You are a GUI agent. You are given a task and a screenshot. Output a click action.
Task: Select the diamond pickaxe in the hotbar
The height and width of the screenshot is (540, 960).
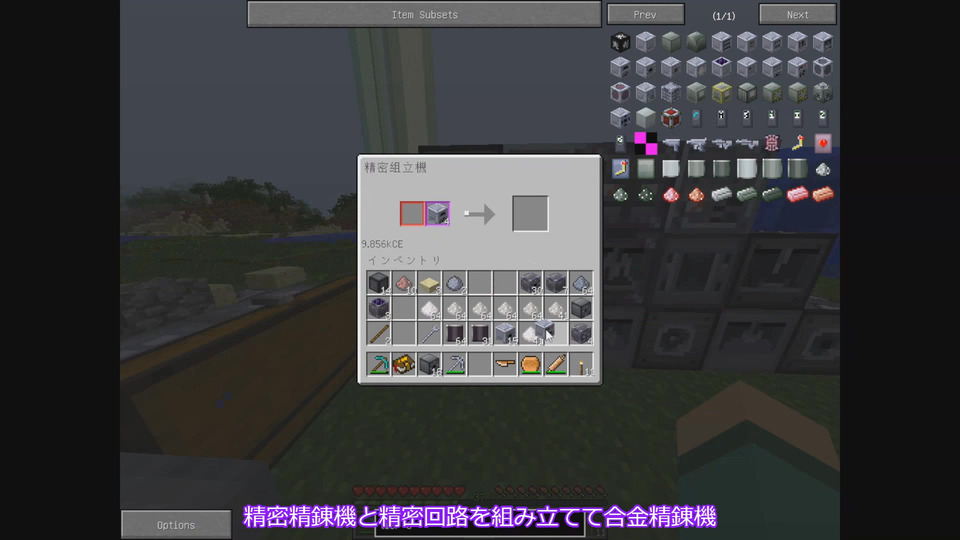(x=379, y=364)
